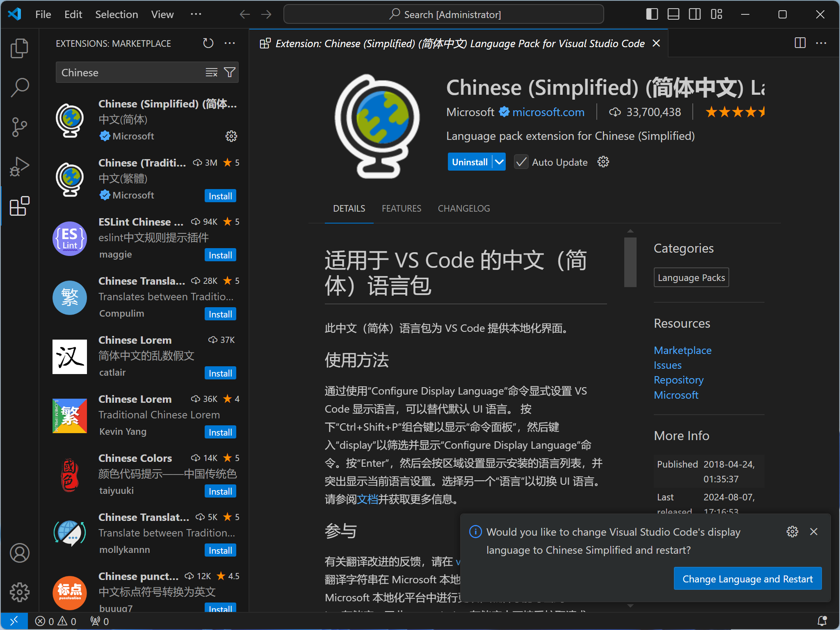Open the Issues resource link
The height and width of the screenshot is (630, 840).
pos(667,365)
